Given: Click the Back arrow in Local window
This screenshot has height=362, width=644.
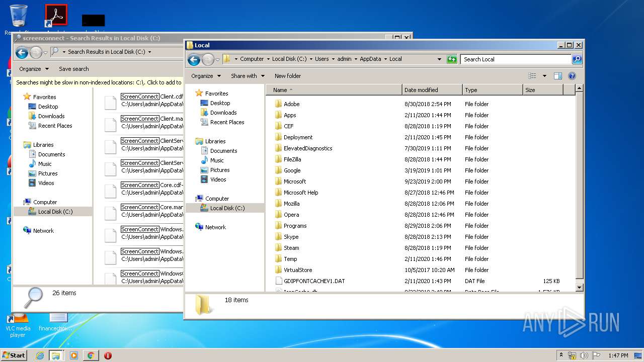Looking at the screenshot, I should click(x=194, y=59).
